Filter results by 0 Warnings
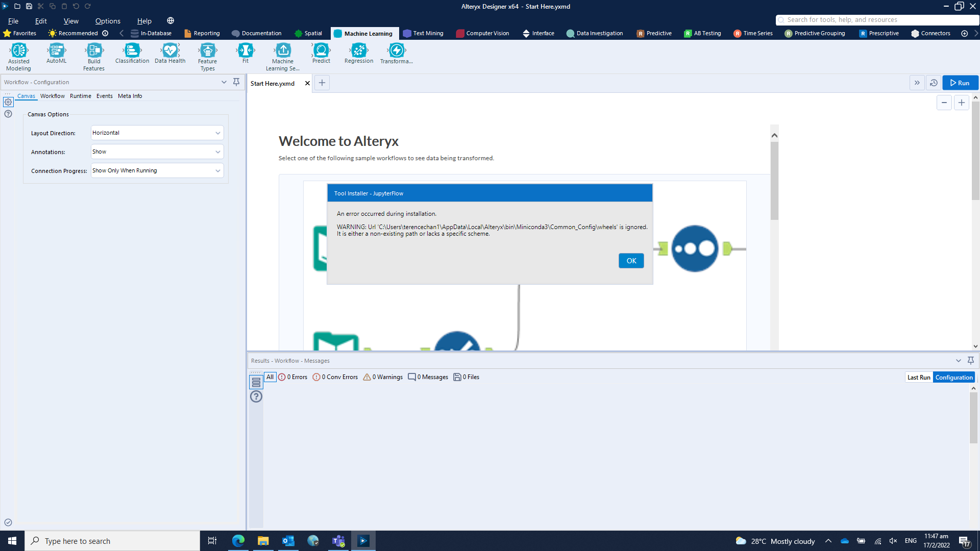 [382, 377]
